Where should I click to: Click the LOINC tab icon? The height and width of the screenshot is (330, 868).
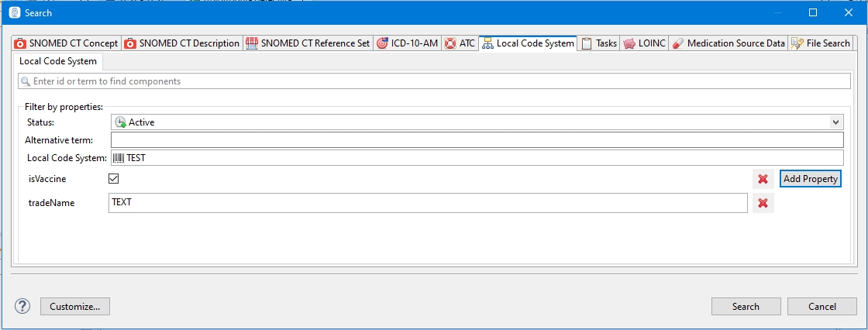click(629, 43)
